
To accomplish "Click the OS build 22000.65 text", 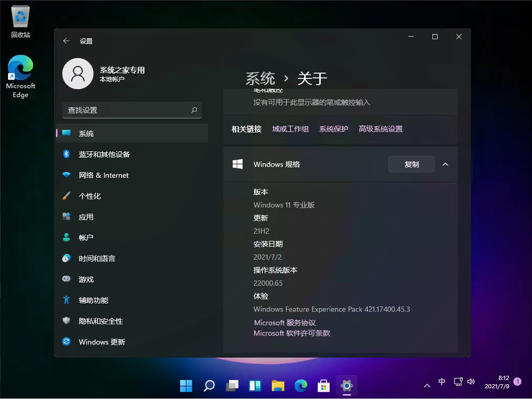I will tap(268, 283).
